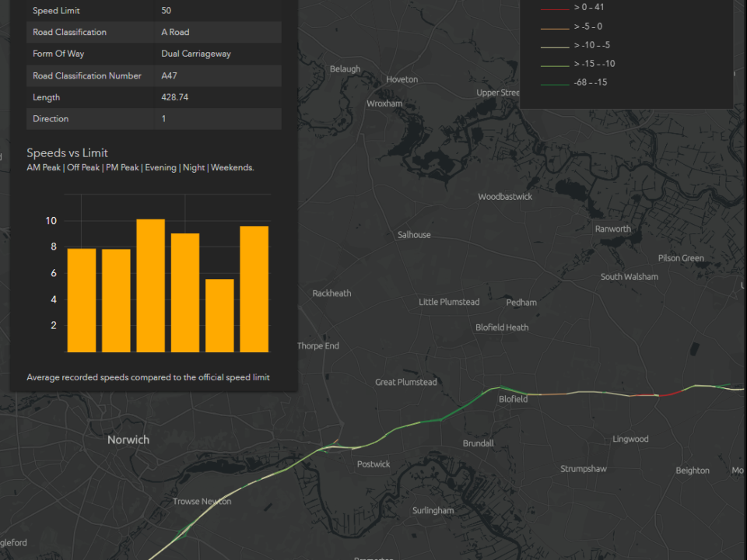This screenshot has height=560, width=747.
Task: Click the Speeds vs Limit chart title
Action: pos(67,152)
